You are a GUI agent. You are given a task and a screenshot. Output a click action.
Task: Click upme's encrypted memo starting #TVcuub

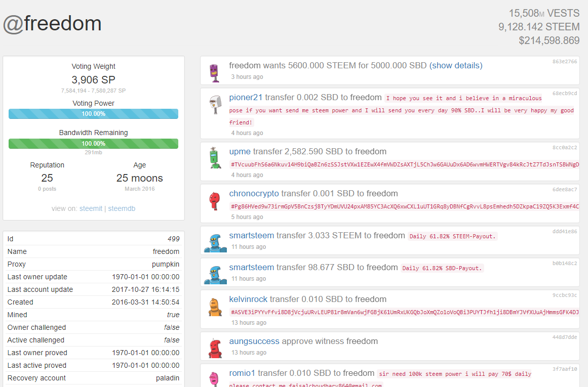point(404,164)
